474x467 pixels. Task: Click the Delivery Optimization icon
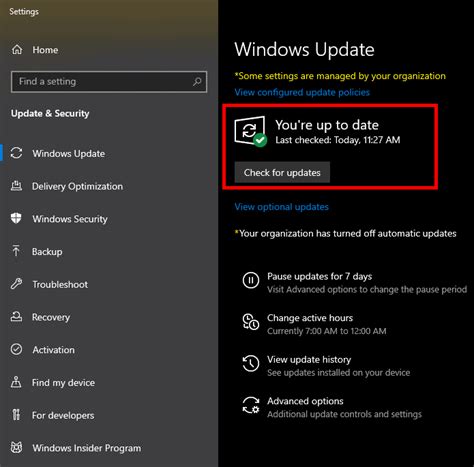pos(16,186)
